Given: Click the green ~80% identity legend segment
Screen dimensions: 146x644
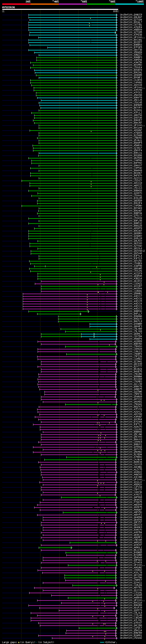Looking at the screenshot, I should tap(101, 4).
